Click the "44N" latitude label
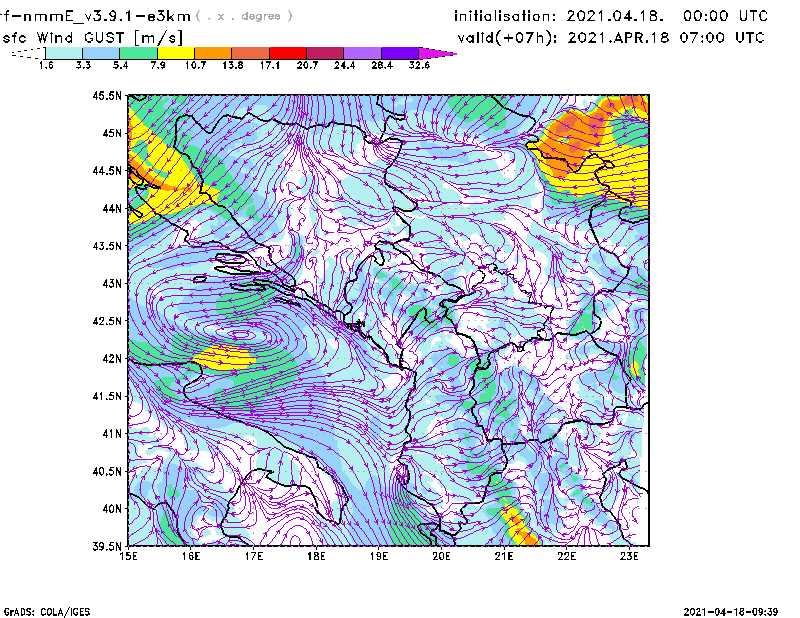This screenshot has height=618, width=800. pos(112,208)
